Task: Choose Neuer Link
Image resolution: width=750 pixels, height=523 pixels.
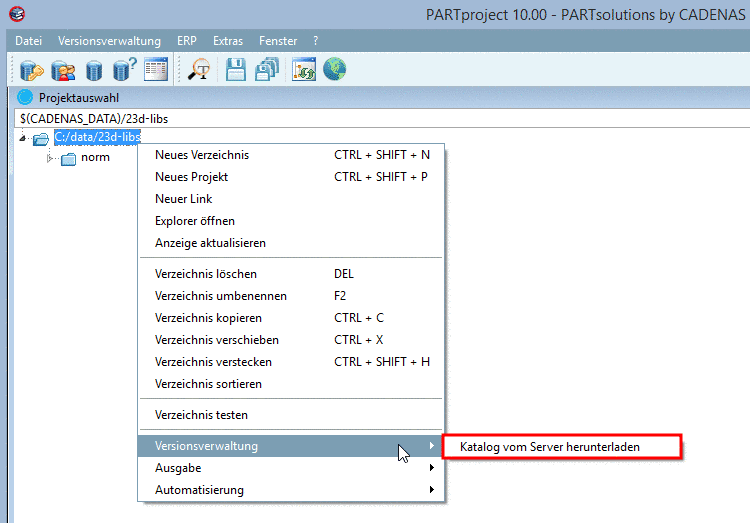Action: [291, 199]
